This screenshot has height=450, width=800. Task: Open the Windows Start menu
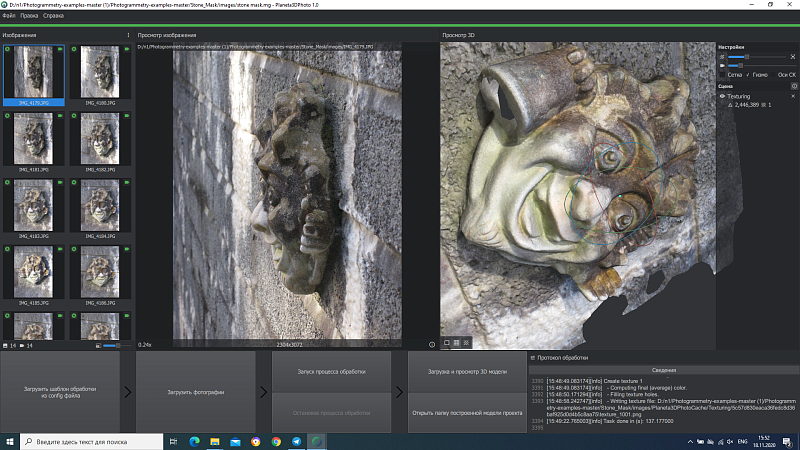pos(10,441)
